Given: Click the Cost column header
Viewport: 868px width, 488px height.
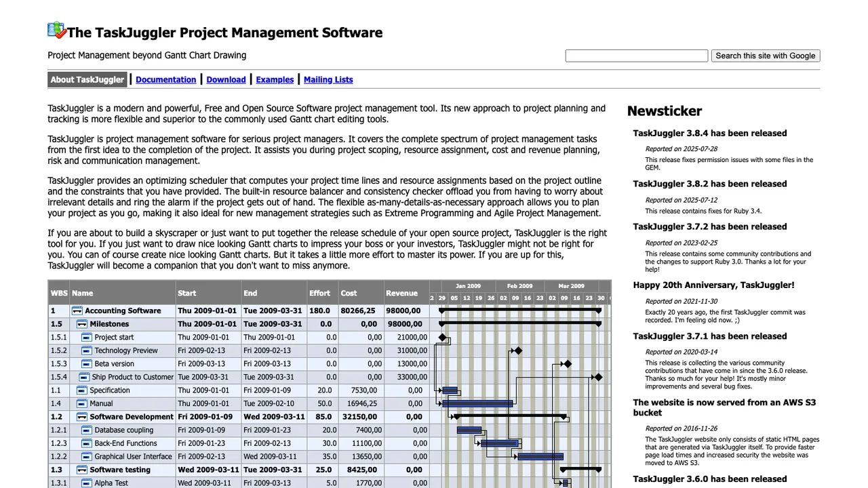Looking at the screenshot, I should 361,293.
